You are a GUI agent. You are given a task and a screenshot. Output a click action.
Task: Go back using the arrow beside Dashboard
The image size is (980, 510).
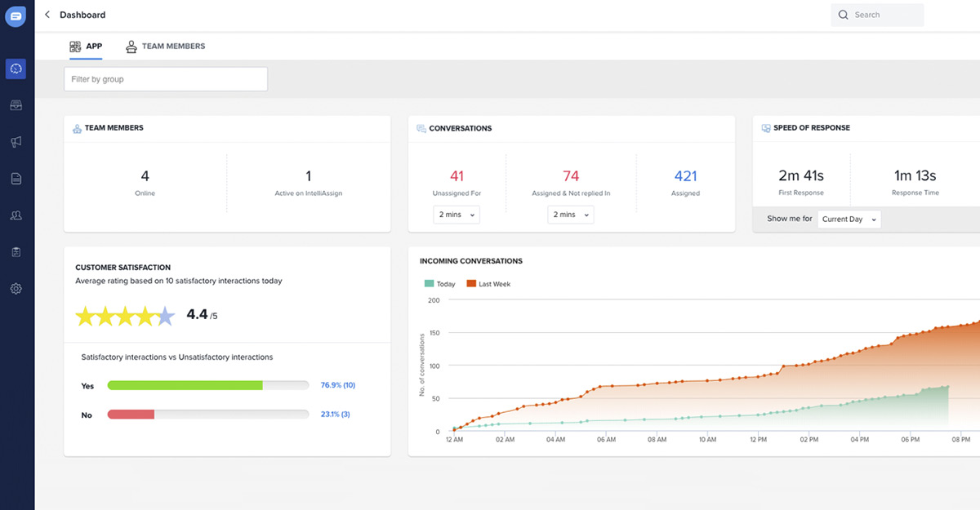[x=47, y=15]
